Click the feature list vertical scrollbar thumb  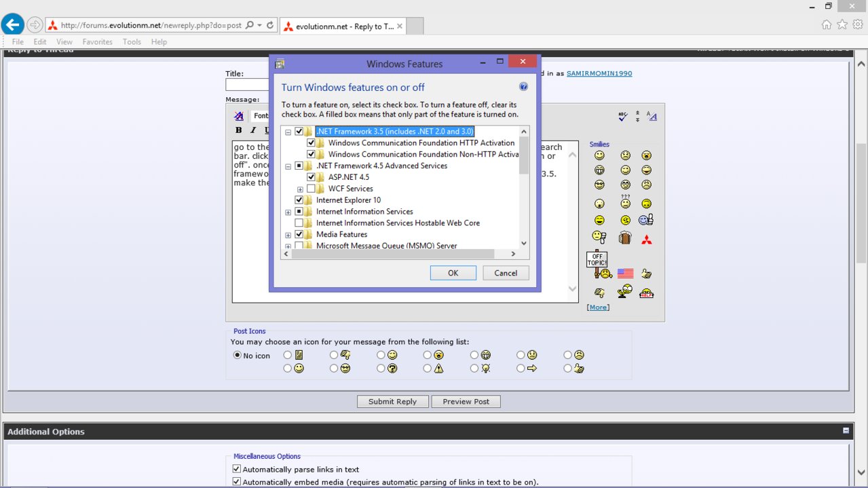[524, 155]
